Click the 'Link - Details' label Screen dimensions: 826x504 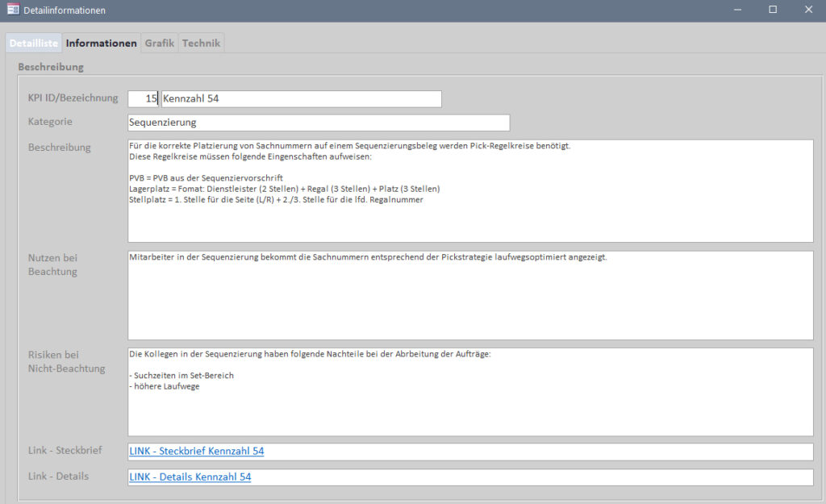tap(58, 476)
